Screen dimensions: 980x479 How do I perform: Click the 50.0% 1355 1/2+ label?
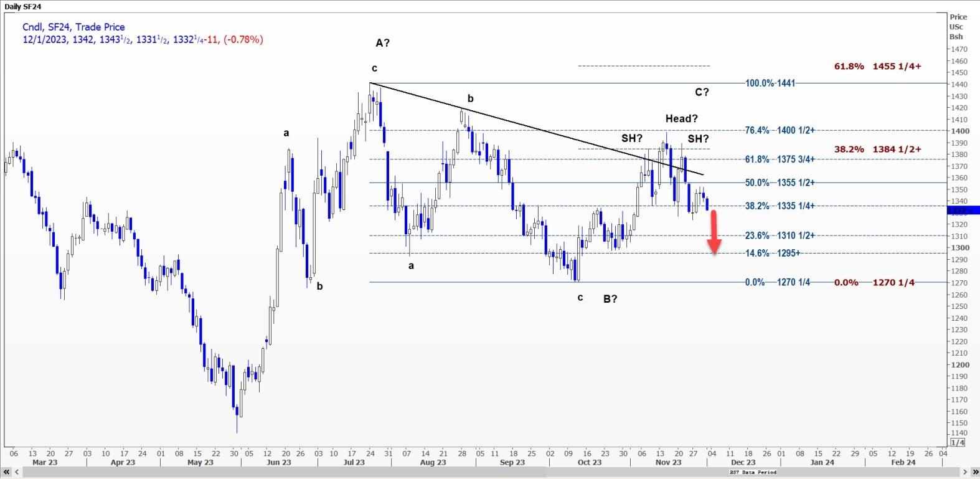coord(780,183)
